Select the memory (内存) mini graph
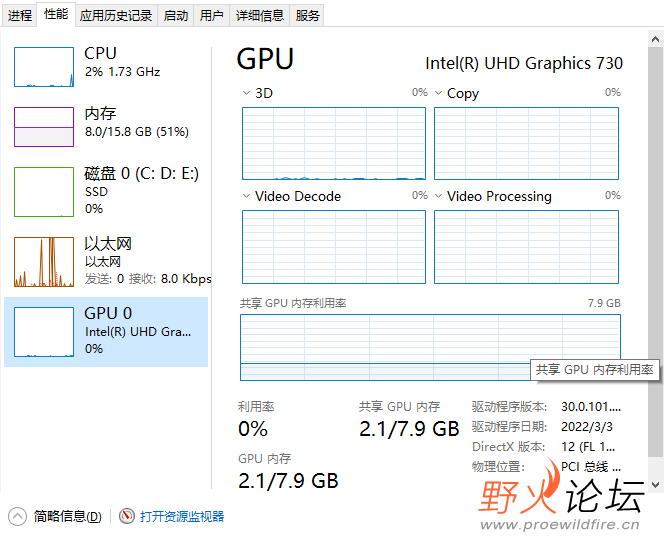 pos(44,127)
